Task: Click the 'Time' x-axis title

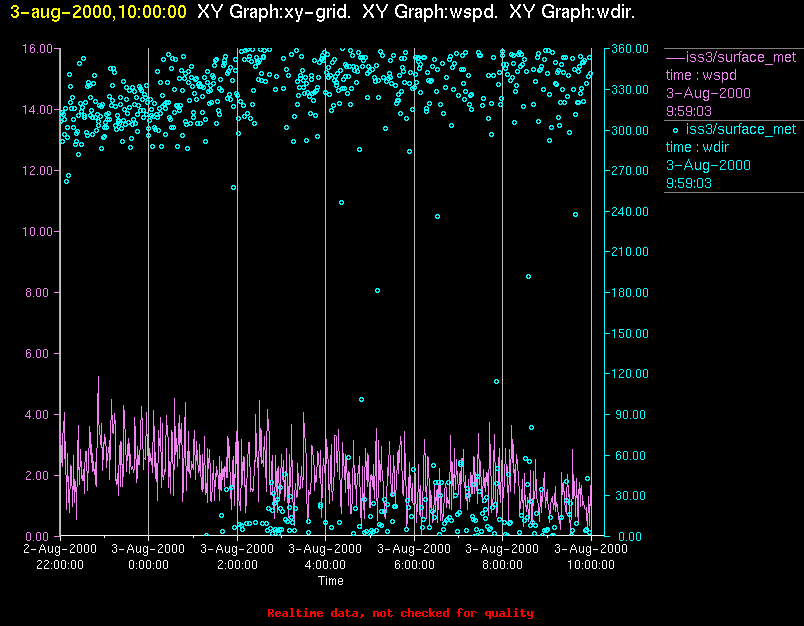Action: 331,581
